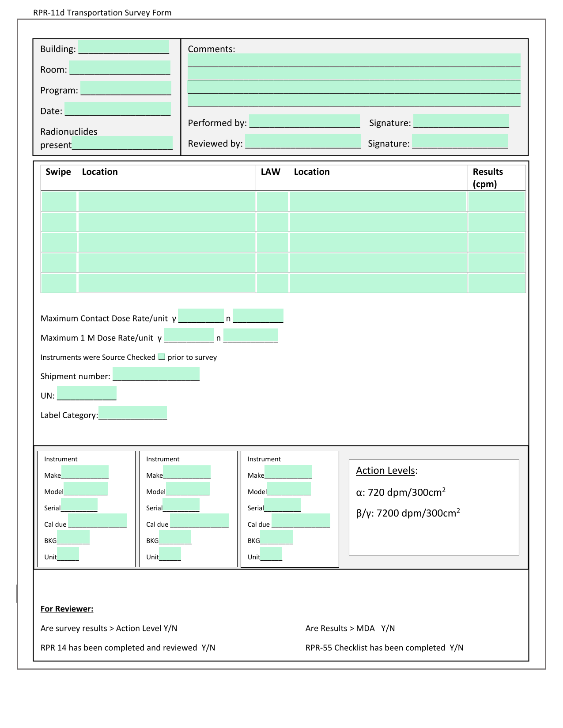
Task: Click 'RPR-55 Checklist has been completed' text
Action: pos(375,648)
